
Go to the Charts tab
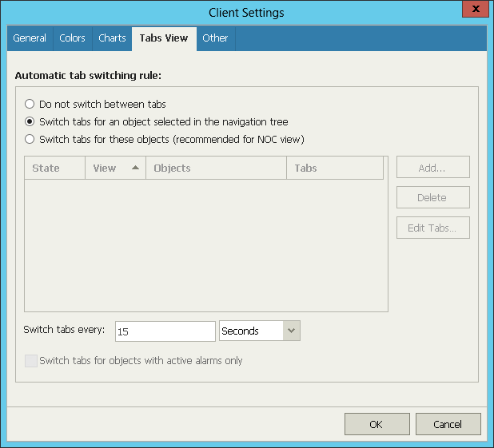tap(112, 38)
